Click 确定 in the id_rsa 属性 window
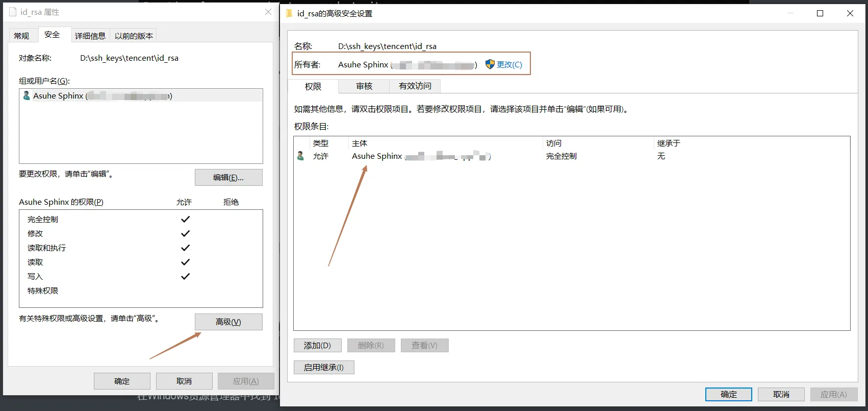Screen dimensions: 868x411 (122, 381)
